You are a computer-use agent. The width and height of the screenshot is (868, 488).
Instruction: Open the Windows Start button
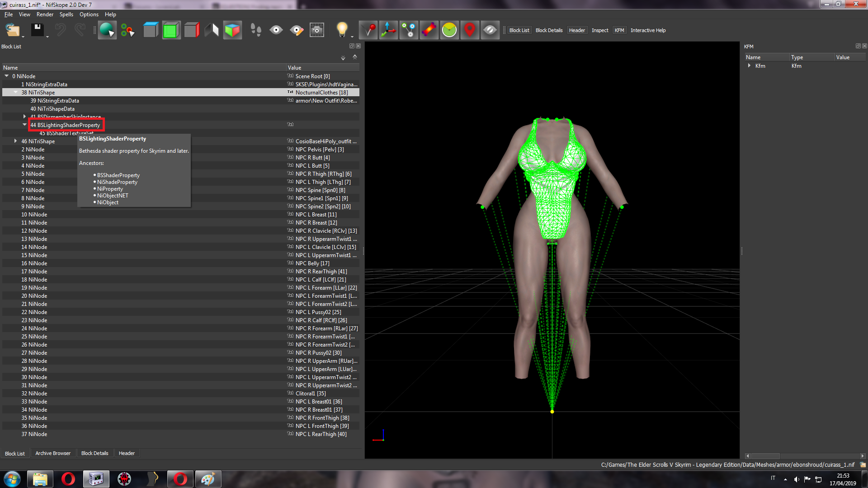pyautogui.click(x=12, y=479)
